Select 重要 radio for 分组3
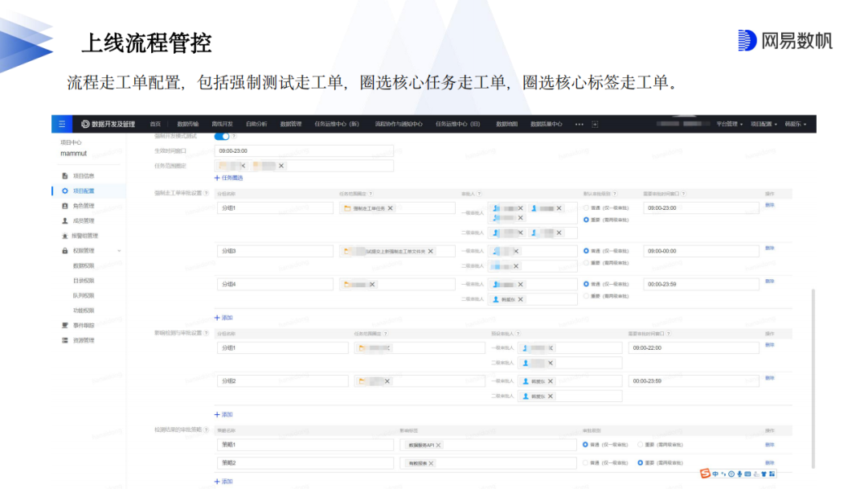 click(x=586, y=263)
